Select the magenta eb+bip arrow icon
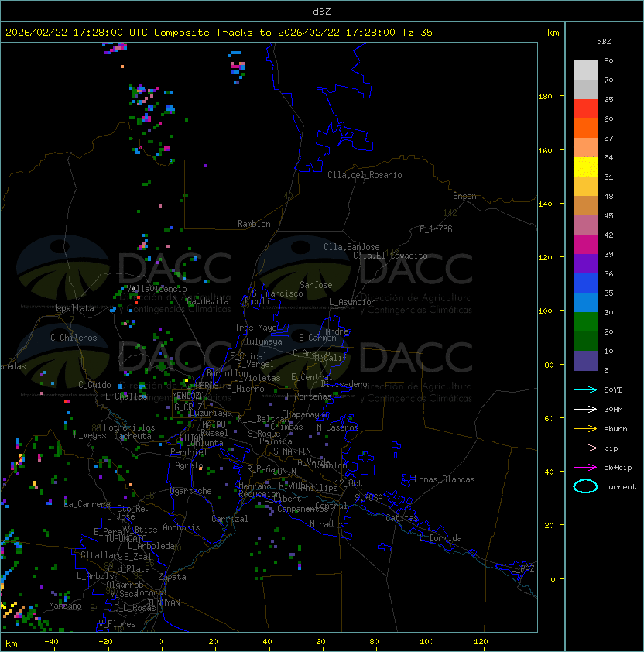This screenshot has width=644, height=652. [x=585, y=467]
